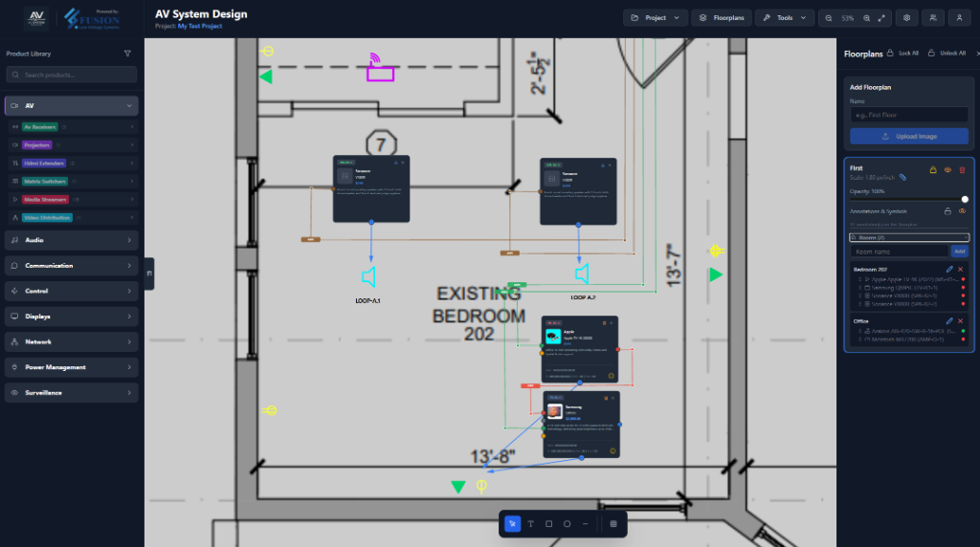Viewport: 980px width, 547px height.
Task: Toggle lock for Annotations & Symbols
Action: point(947,211)
